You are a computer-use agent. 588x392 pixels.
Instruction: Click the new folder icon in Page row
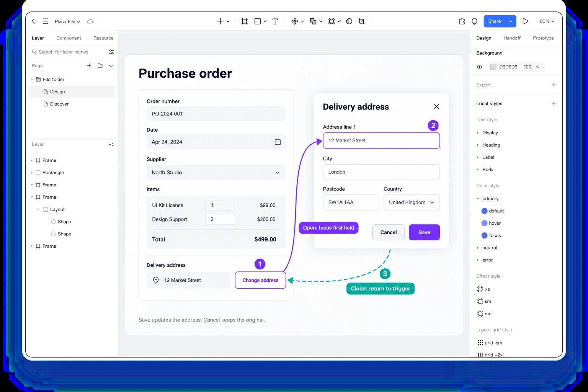coord(100,66)
